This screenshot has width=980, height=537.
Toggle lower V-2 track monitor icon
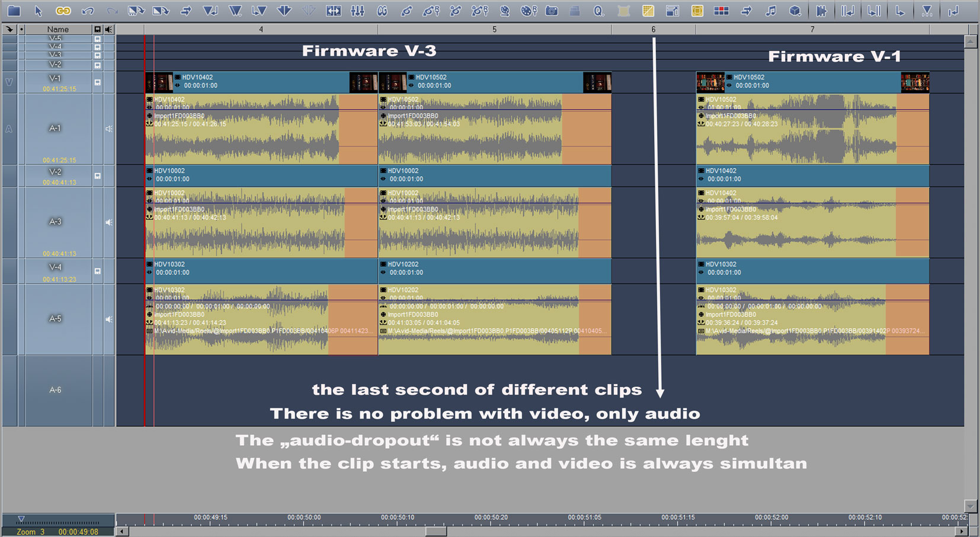point(98,176)
